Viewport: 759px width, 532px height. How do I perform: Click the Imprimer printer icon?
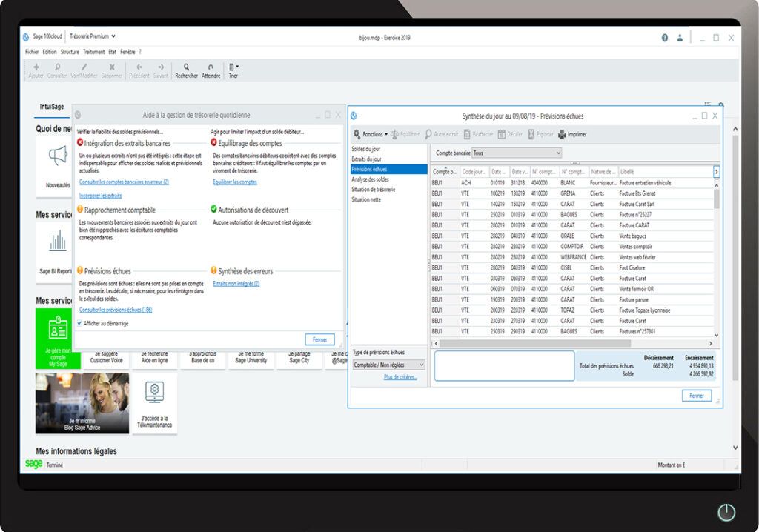pyautogui.click(x=562, y=134)
